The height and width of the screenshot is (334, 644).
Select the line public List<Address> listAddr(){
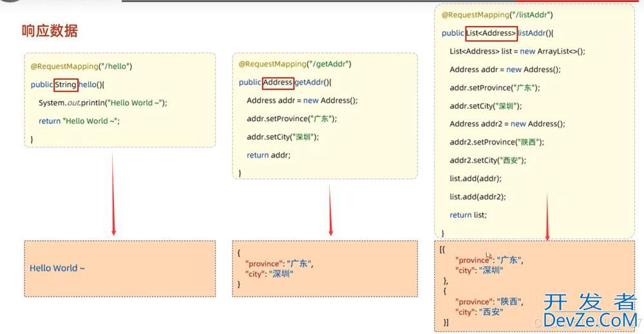pyautogui.click(x=498, y=34)
